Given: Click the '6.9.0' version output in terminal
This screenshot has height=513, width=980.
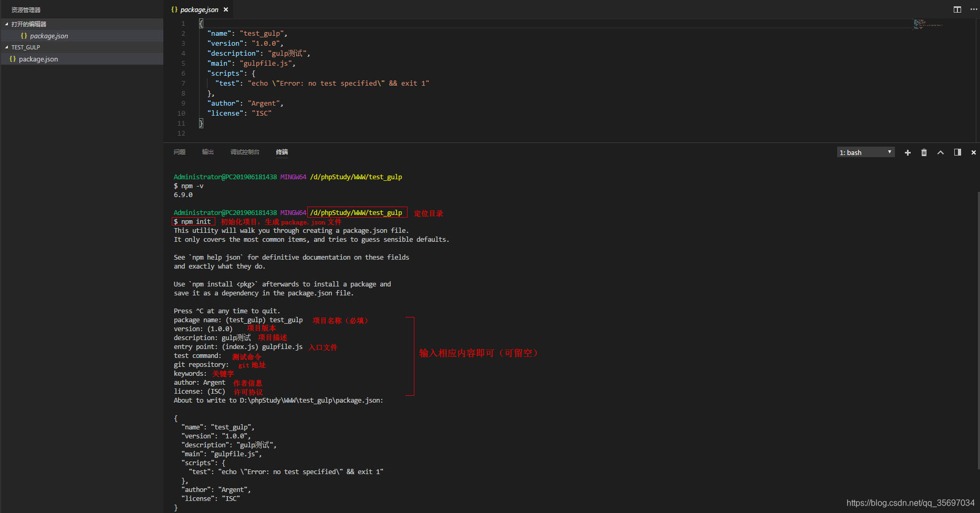Looking at the screenshot, I should click(x=183, y=195).
